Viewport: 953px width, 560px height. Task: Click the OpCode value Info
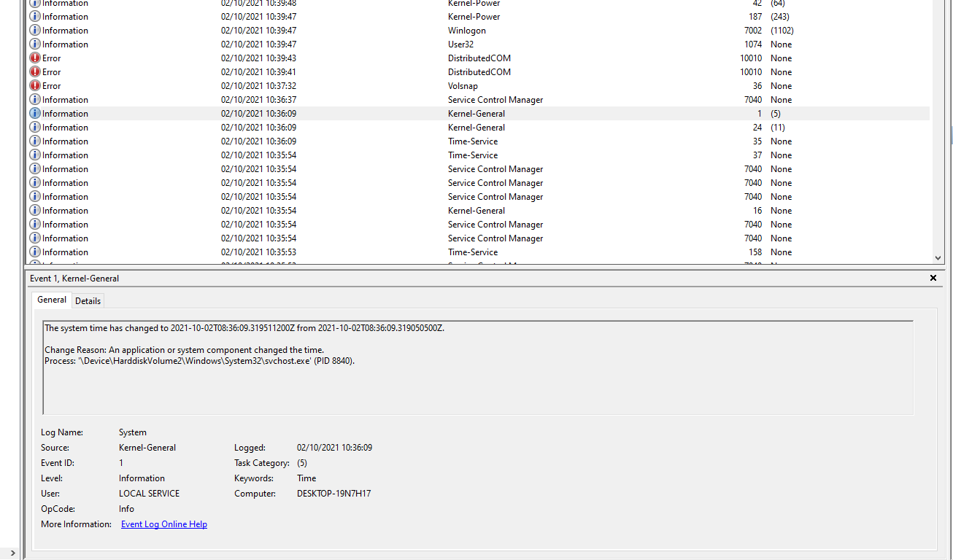[126, 509]
